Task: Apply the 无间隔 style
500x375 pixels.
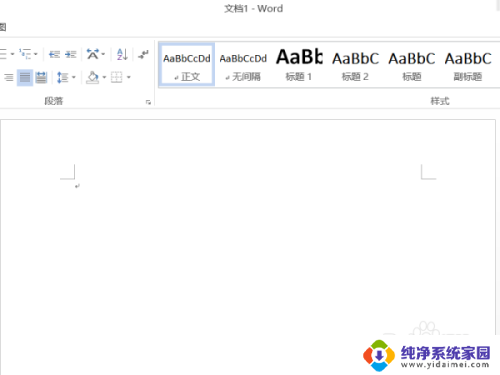Action: [243, 65]
